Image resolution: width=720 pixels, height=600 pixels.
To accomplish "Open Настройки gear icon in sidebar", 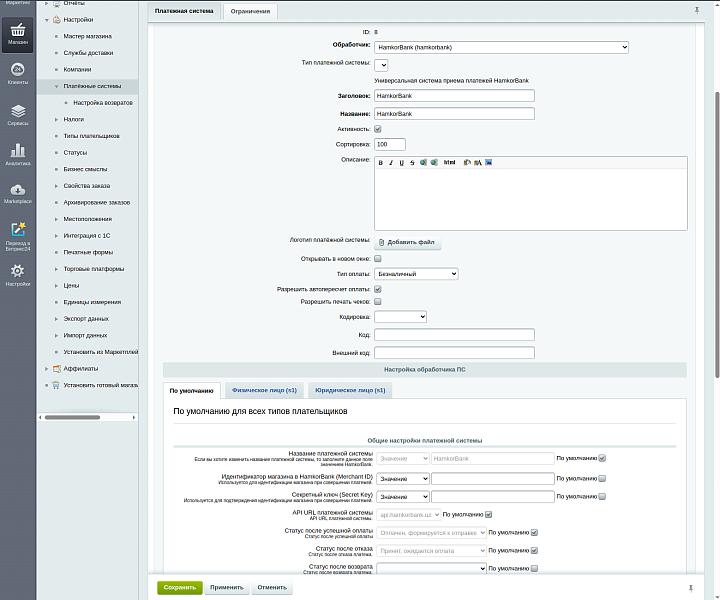I will pyautogui.click(x=18, y=274).
